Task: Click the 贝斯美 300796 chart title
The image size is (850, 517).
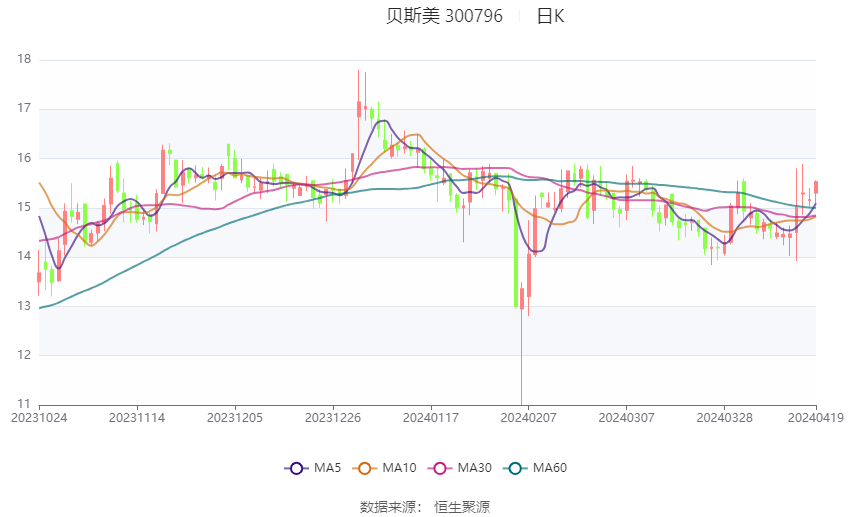Action: 445,16
